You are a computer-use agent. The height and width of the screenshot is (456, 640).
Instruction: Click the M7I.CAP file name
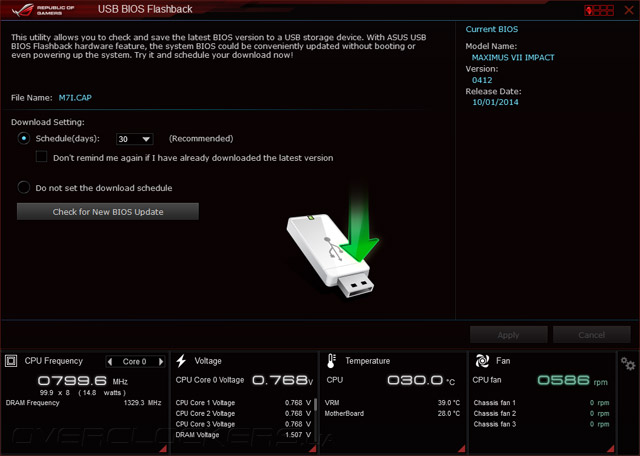(75, 98)
